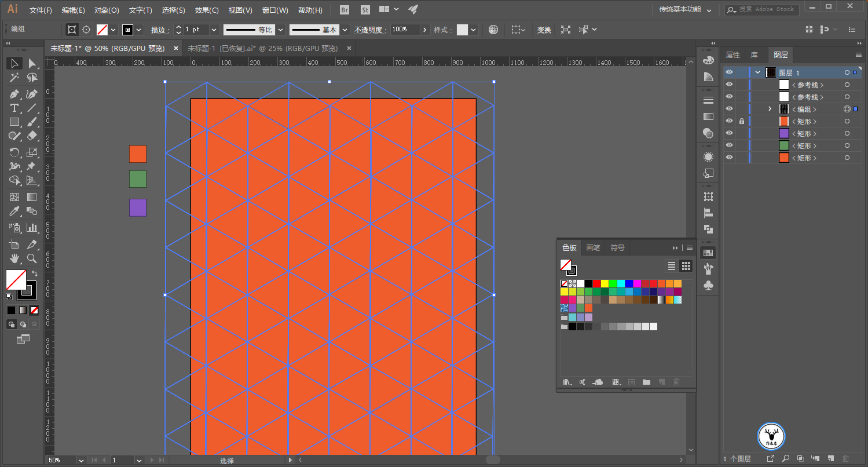Image resolution: width=868 pixels, height=467 pixels.
Task: Select the Direct Selection tool
Action: pos(32,63)
